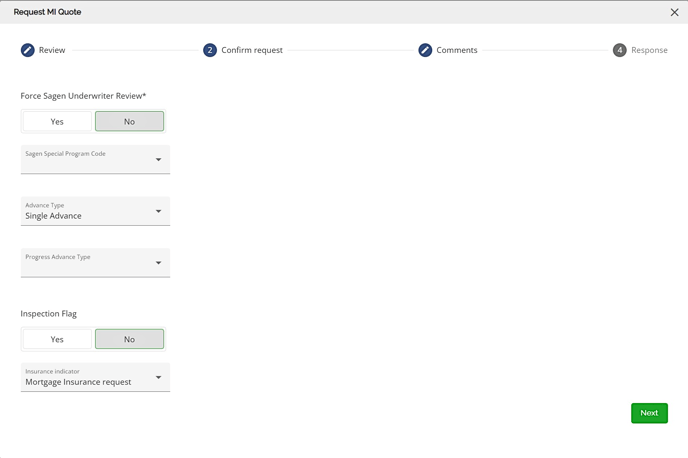Jump to the Response step label
This screenshot has width=688, height=458.
(x=649, y=50)
